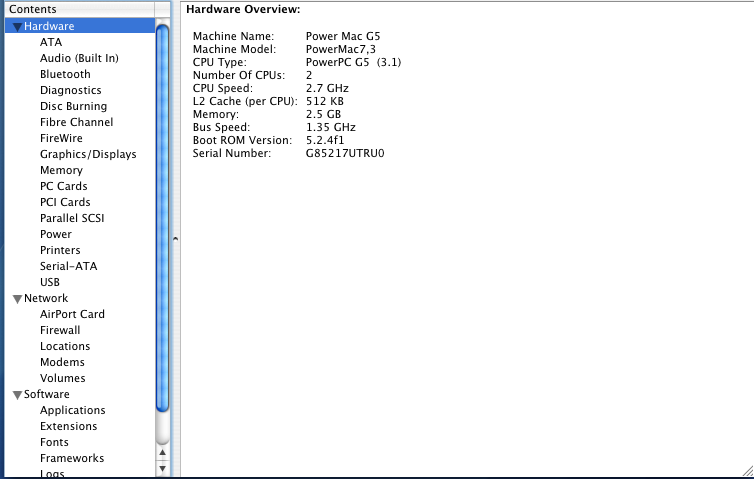The height and width of the screenshot is (479, 754).
Task: Select the ATA item
Action: 51,42
